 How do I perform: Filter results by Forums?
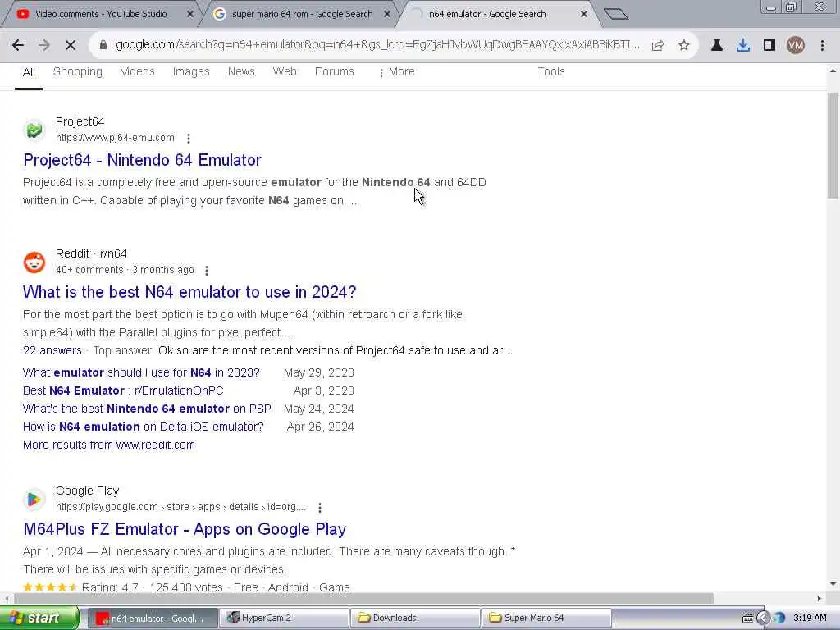335,72
